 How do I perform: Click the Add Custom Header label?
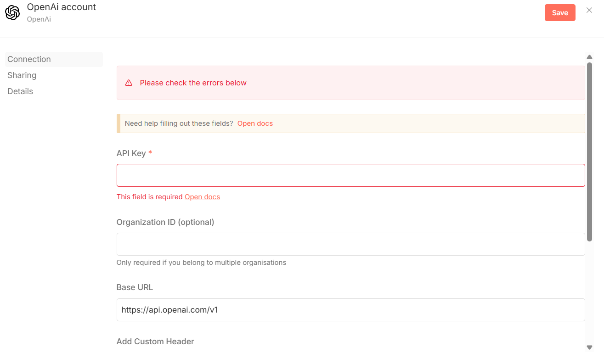click(155, 342)
